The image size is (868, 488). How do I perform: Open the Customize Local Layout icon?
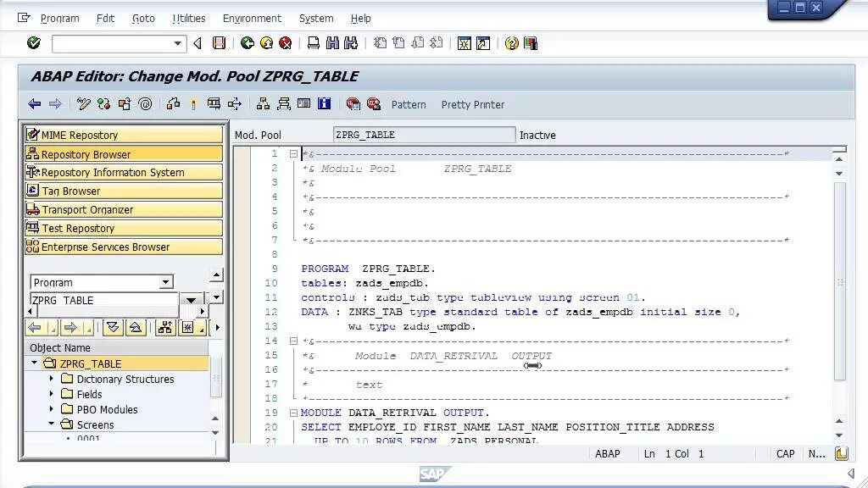(531, 43)
